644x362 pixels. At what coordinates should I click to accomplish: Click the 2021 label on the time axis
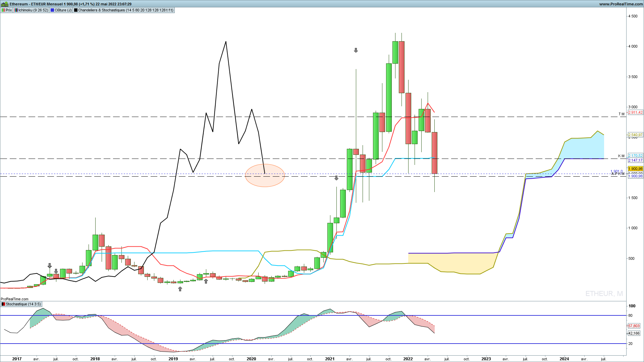pyautogui.click(x=330, y=359)
